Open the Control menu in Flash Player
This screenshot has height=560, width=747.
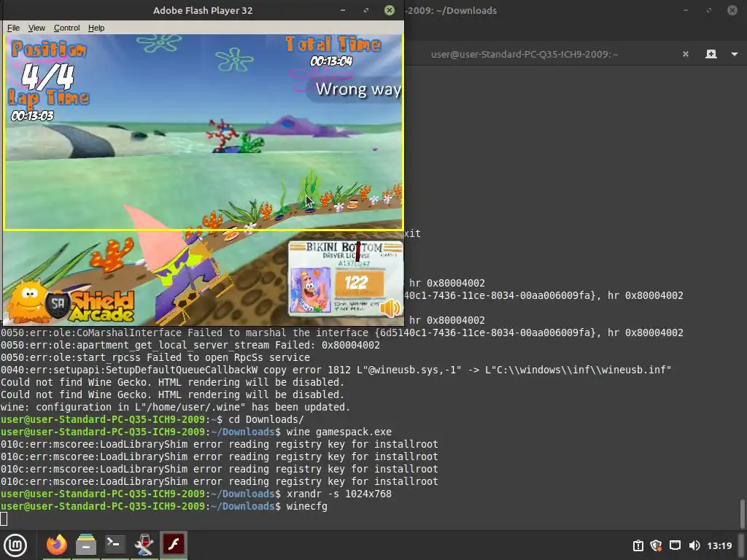click(x=66, y=28)
